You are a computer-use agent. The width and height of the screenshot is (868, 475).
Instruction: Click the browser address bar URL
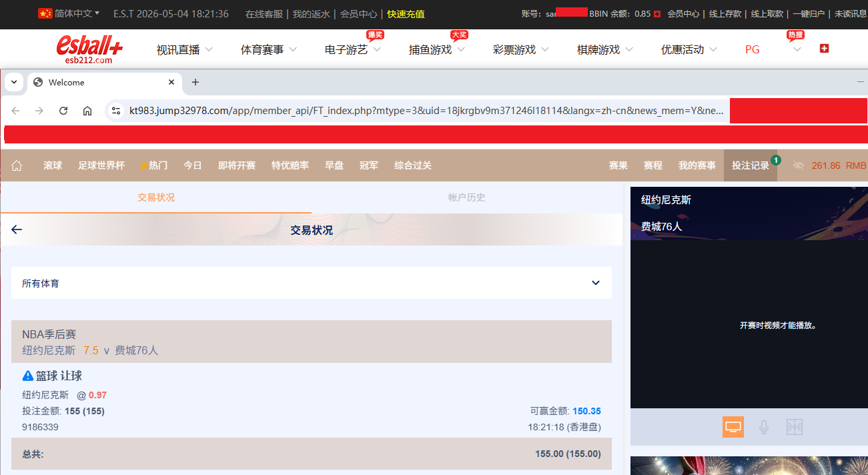[x=426, y=111]
